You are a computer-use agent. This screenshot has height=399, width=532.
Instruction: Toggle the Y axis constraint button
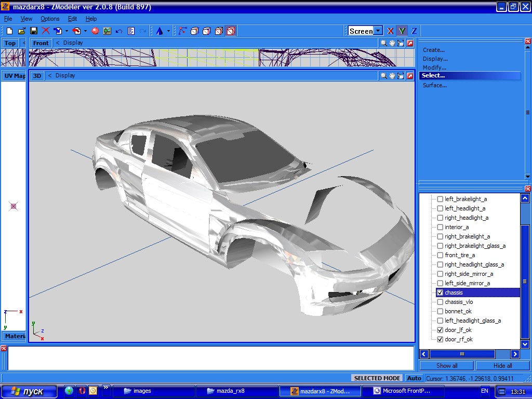point(402,31)
